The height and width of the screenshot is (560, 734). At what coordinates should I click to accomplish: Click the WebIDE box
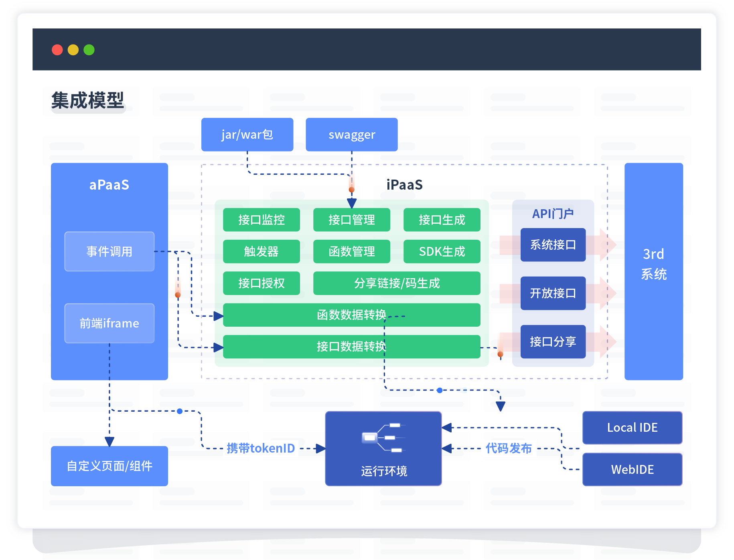[632, 469]
